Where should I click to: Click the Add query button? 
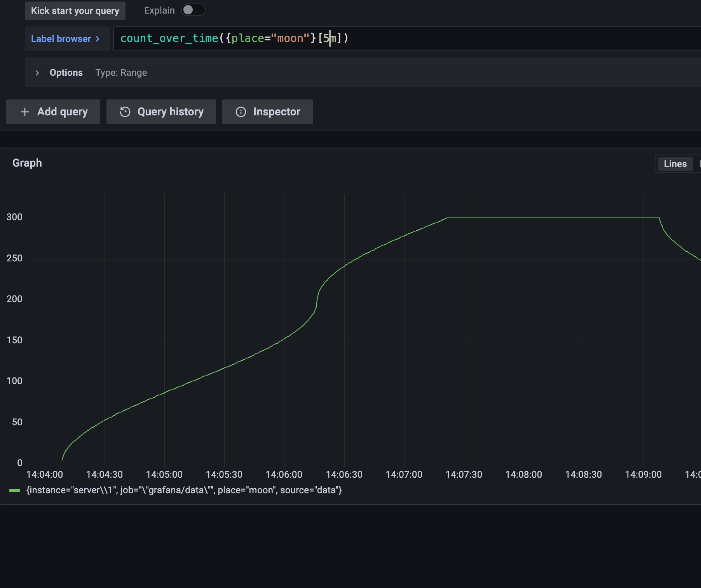(x=53, y=112)
